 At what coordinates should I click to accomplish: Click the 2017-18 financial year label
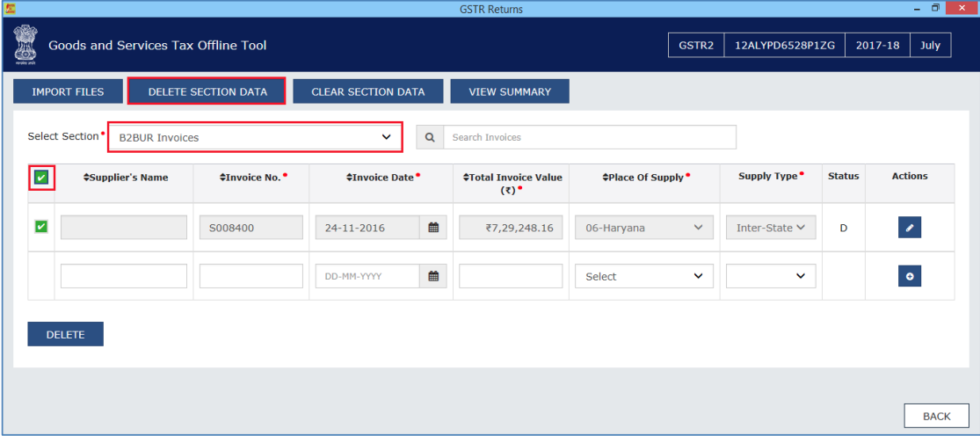click(x=877, y=46)
